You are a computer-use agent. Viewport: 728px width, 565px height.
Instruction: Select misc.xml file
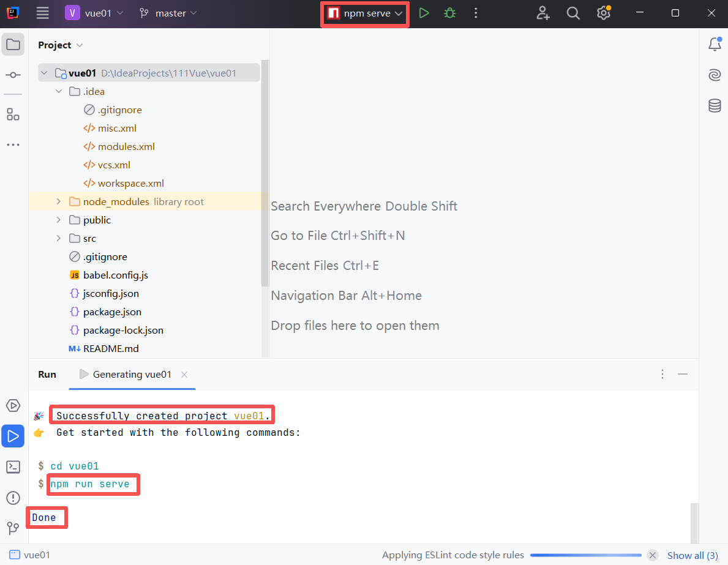[x=110, y=128]
